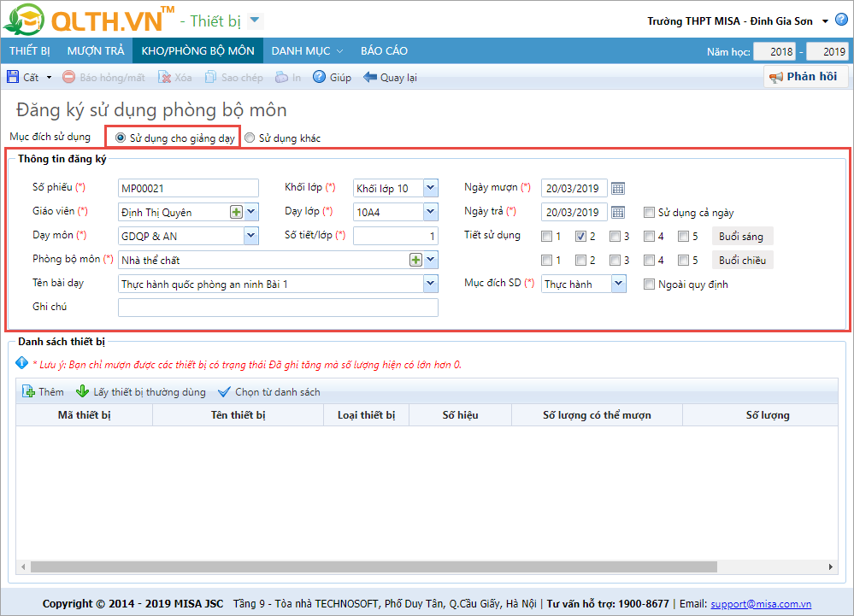Viewport: 854px width, 616px height.
Task: Click the Buổi sáng button
Action: point(742,236)
